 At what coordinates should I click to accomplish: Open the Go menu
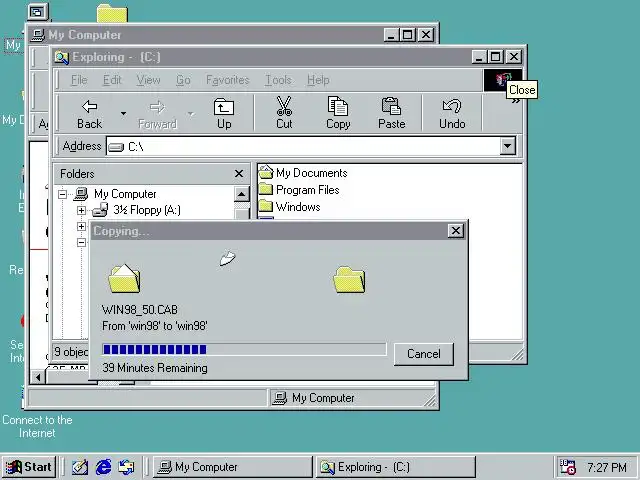click(183, 80)
